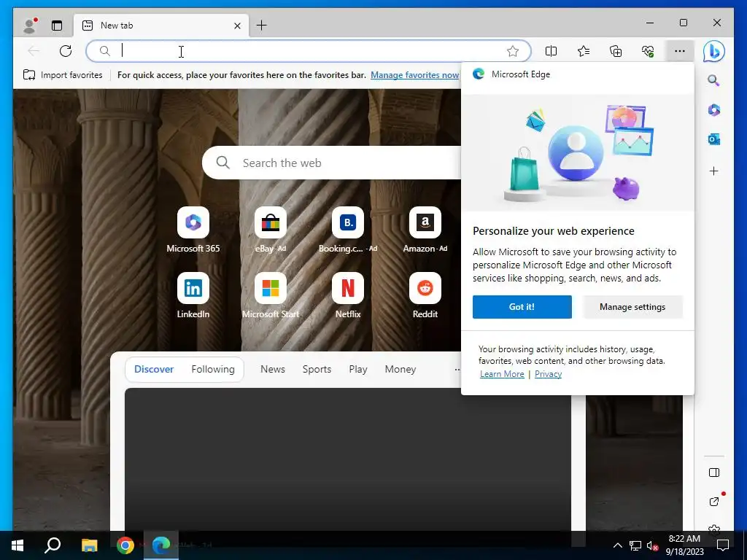Switch to Sports tab

tap(317, 369)
